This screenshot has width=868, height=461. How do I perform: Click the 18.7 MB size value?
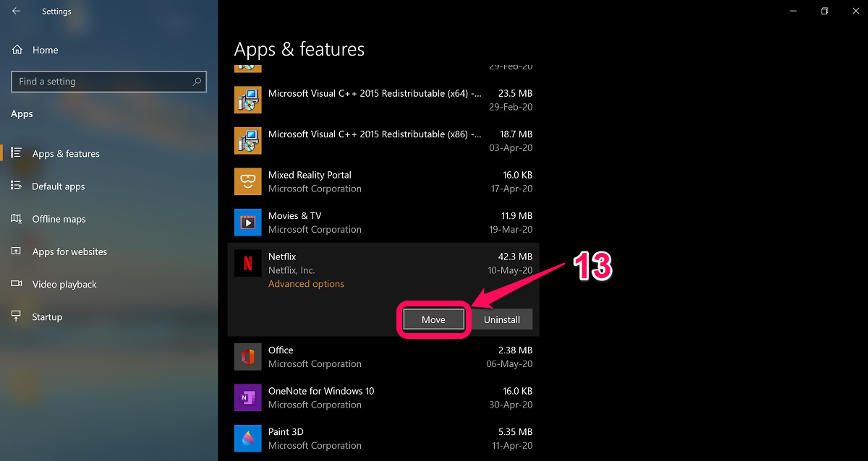(515, 134)
